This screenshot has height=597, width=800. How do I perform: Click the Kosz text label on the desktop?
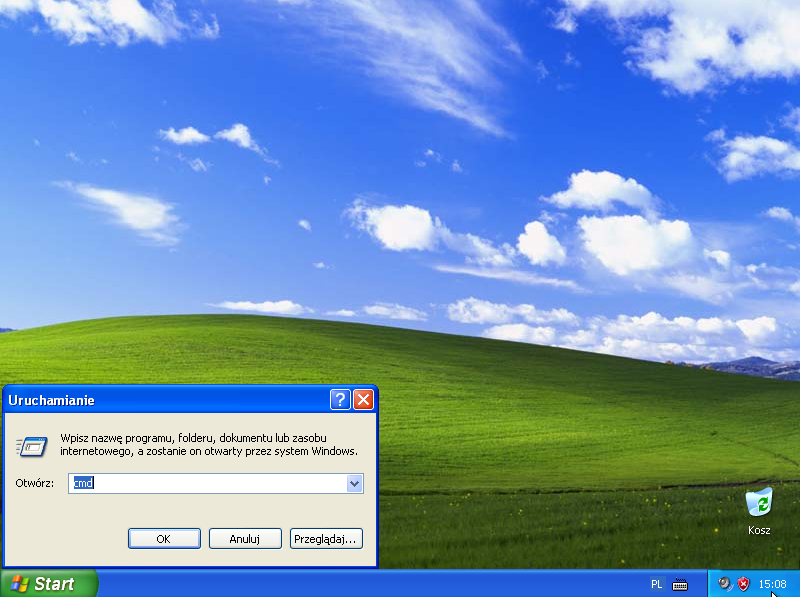759,530
